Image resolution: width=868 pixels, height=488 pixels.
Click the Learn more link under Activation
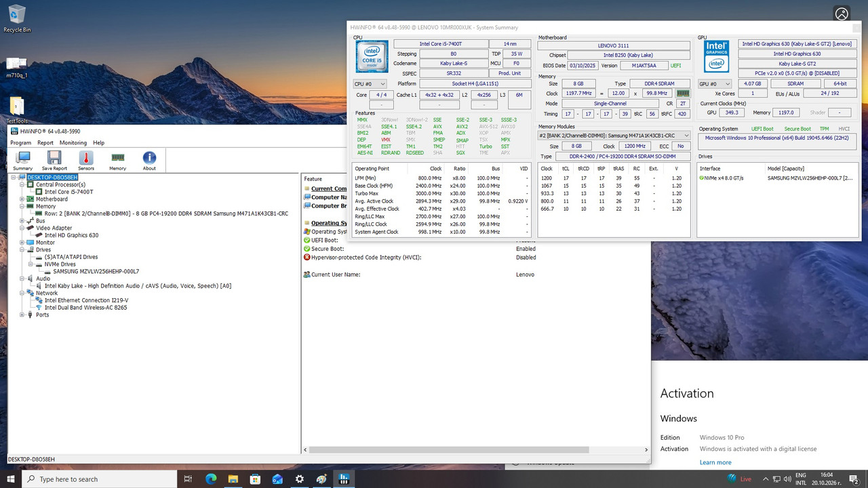(x=715, y=462)
